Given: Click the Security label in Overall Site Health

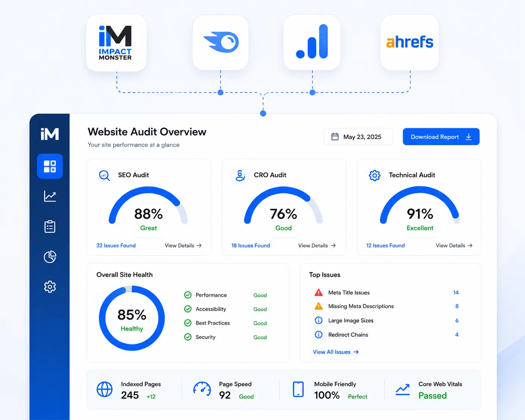Looking at the screenshot, I should click(x=206, y=337).
